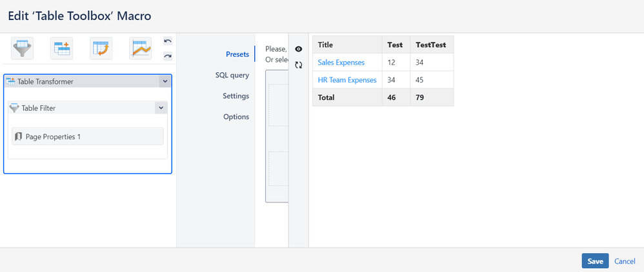Toggle preview visibility with the eye icon
The image size is (644, 272).
[299, 49]
